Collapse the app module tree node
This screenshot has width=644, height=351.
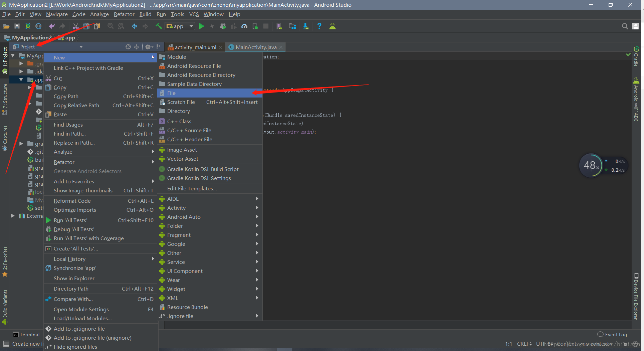[21, 80]
